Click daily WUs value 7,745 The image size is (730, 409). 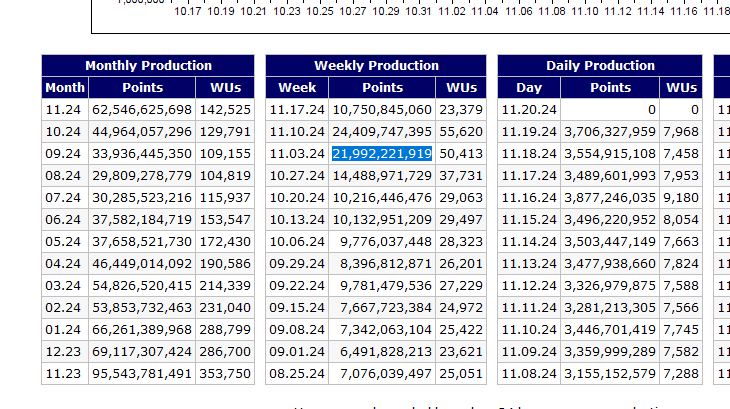click(681, 330)
